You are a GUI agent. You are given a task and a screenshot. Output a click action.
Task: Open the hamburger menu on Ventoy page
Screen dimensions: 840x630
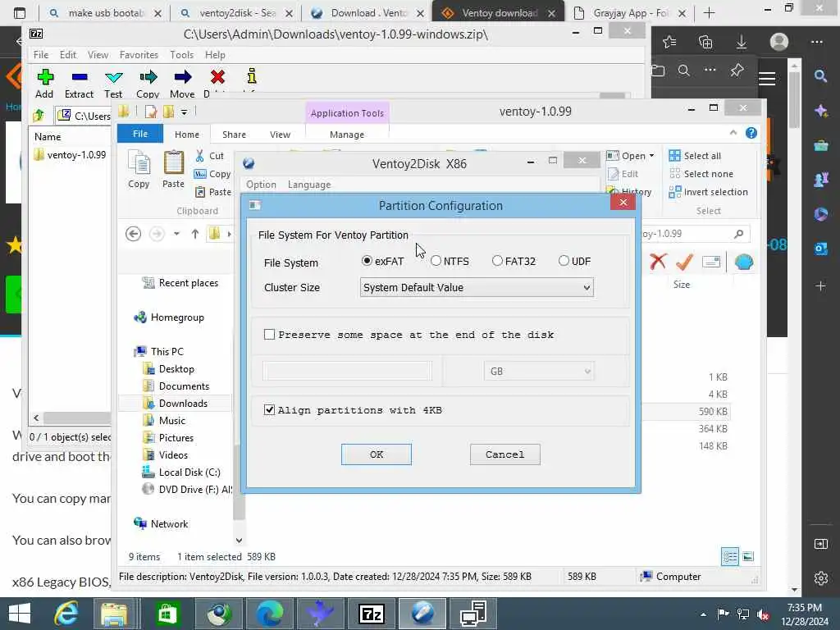767,79
